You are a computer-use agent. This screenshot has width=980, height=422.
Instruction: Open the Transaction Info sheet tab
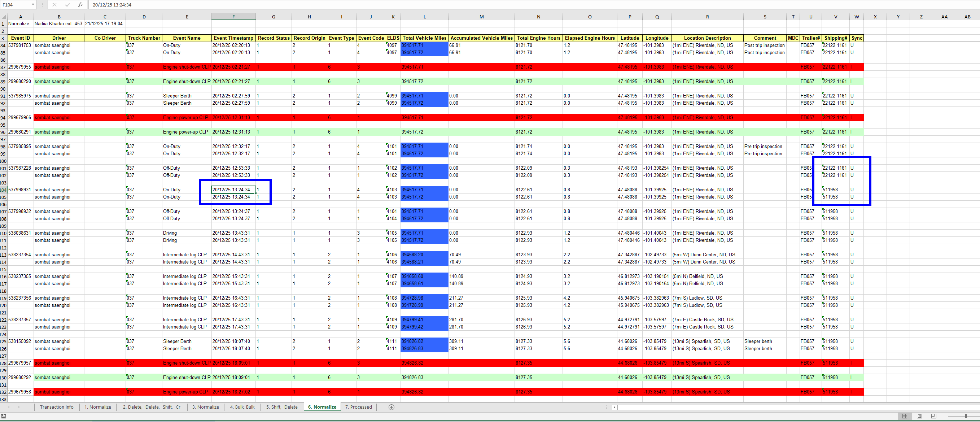tap(57, 407)
